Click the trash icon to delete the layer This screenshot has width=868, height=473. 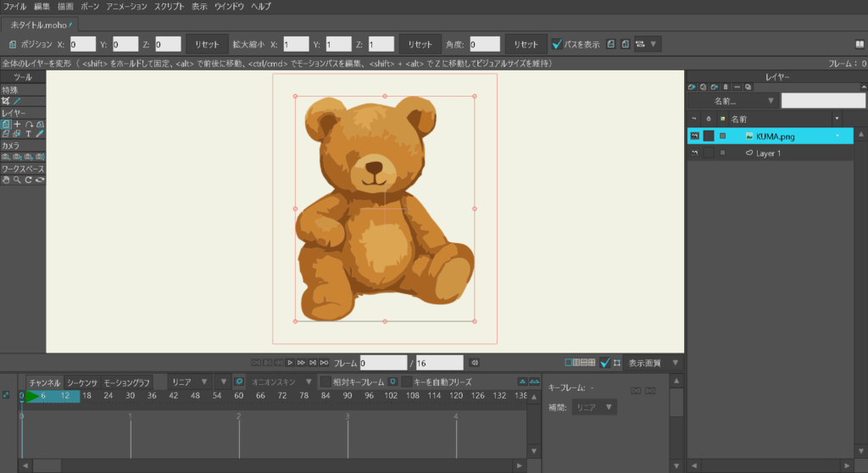[x=725, y=86]
